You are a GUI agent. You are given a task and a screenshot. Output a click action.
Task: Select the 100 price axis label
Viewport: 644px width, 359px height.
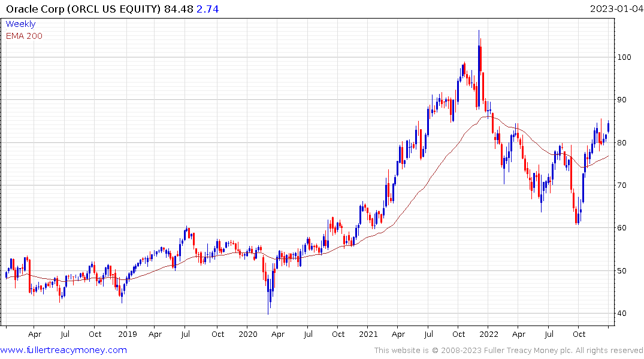(x=624, y=57)
